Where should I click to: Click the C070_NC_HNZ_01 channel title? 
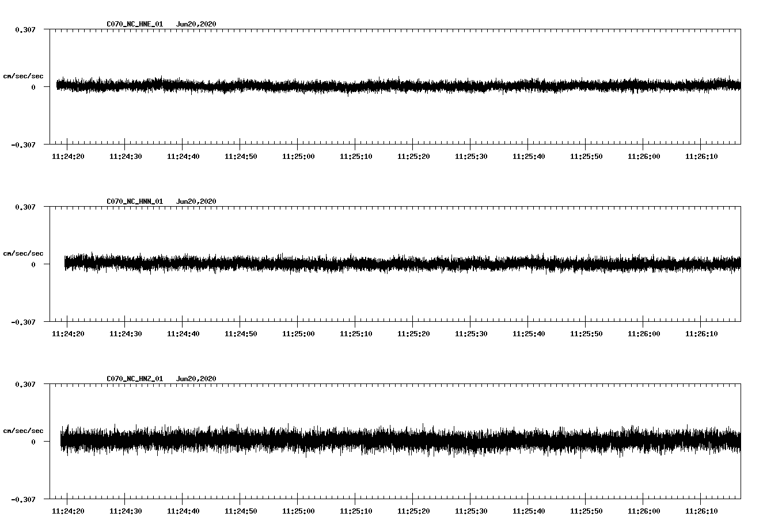[135, 379]
